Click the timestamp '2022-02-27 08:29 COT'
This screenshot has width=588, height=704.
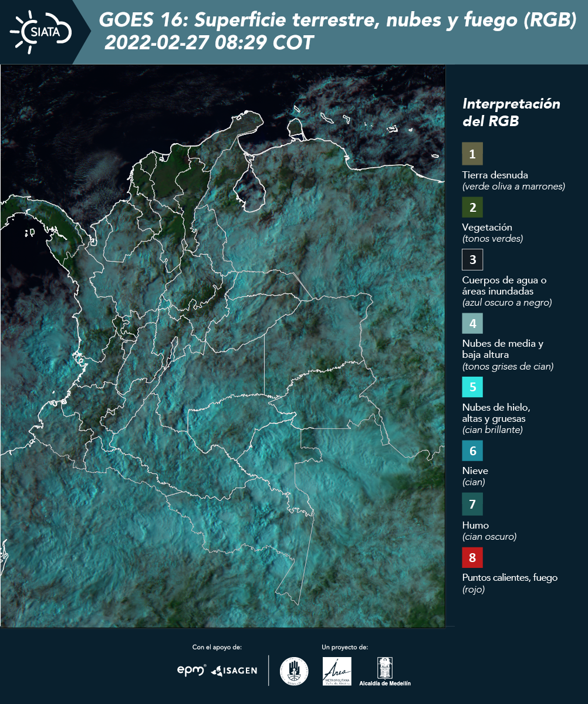point(209,43)
